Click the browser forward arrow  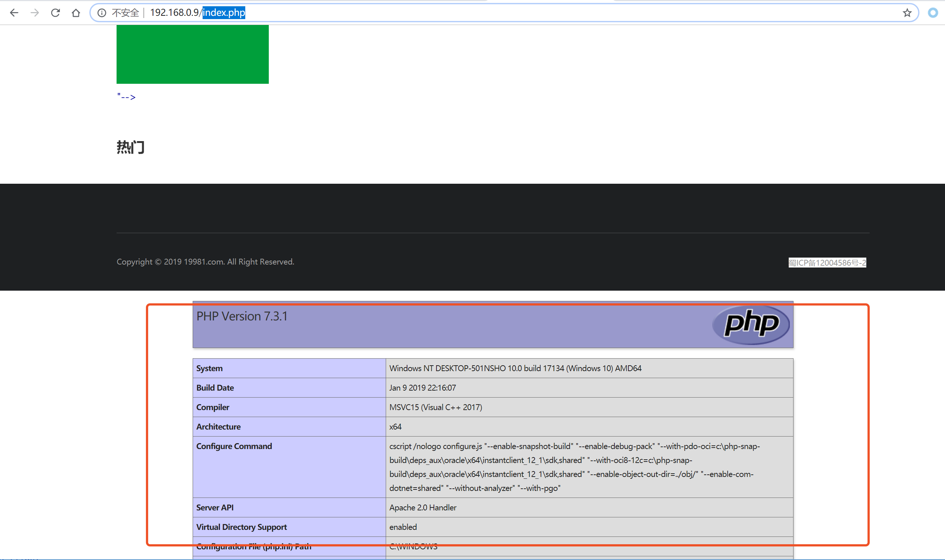click(35, 13)
